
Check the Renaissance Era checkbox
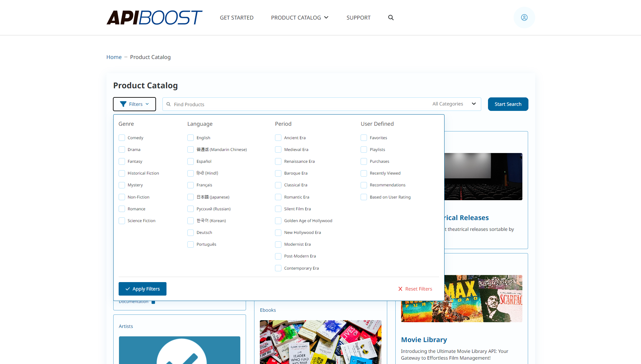[278, 161]
